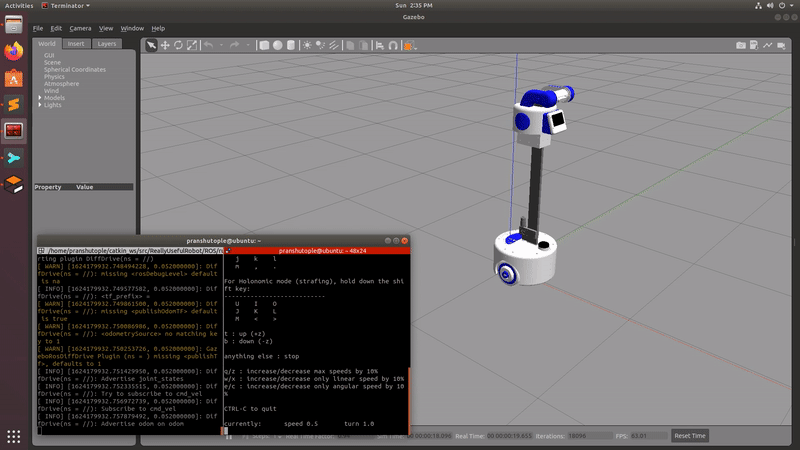Open the View menu
Viewport: 800px width, 450px height.
[x=106, y=29]
